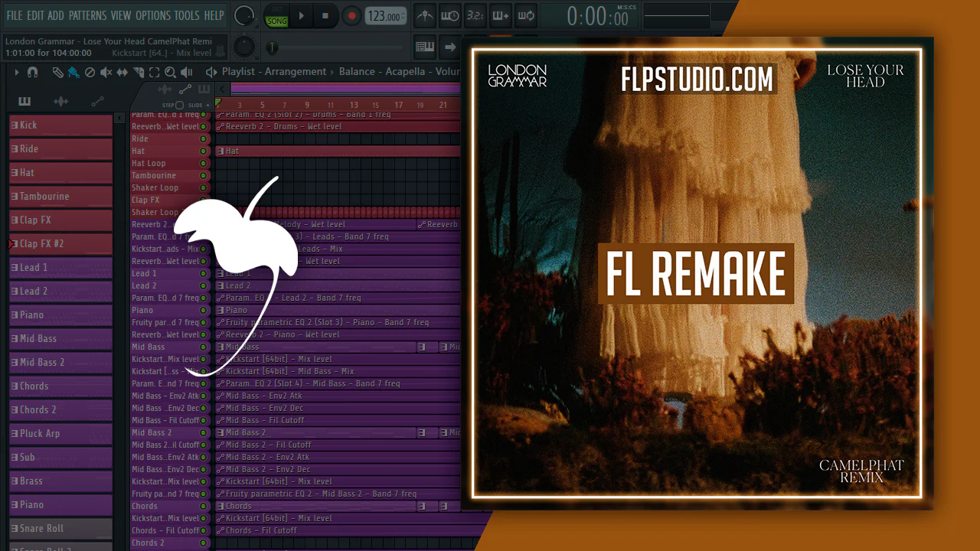Select the Clap FX #2 pattern
Viewport: 980px width, 551px height.
pos(60,244)
